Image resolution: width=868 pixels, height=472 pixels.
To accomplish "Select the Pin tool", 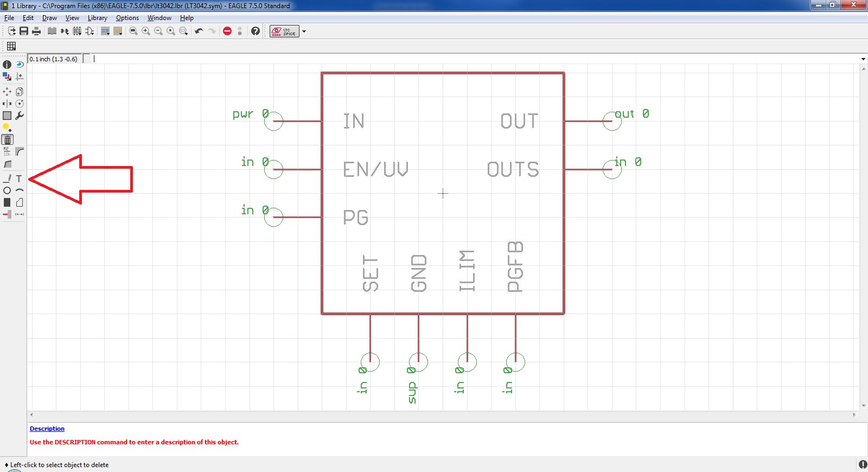I will (7, 214).
